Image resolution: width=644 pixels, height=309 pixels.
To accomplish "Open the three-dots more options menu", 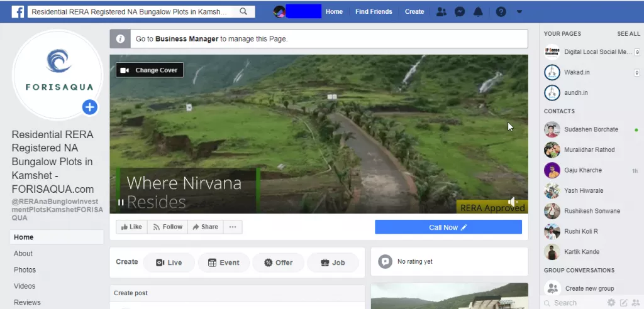I will [233, 227].
